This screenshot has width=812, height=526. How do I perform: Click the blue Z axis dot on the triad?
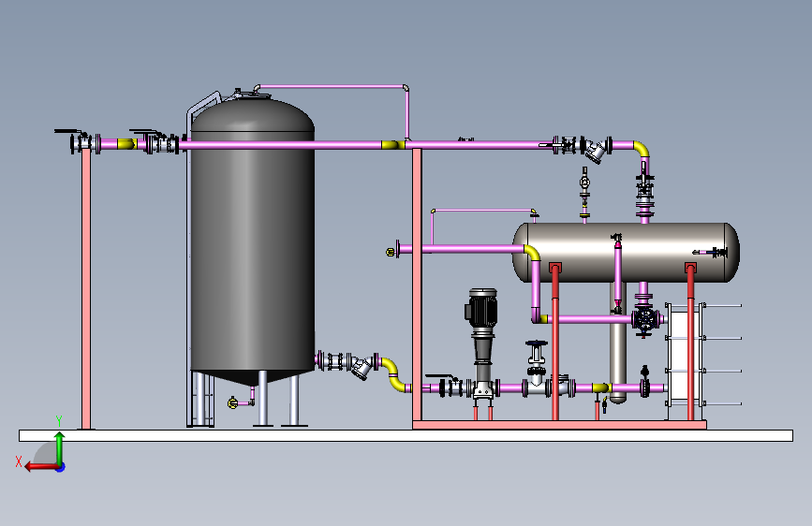click(x=61, y=467)
